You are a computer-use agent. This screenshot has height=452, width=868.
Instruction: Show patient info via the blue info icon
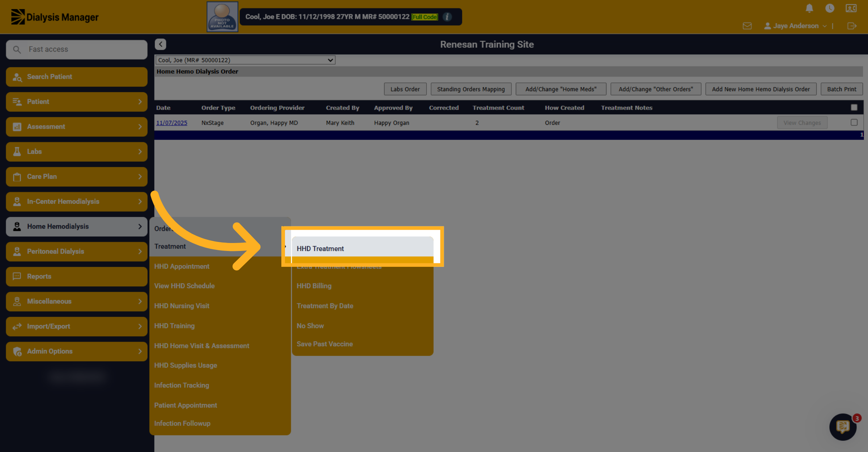click(x=447, y=17)
